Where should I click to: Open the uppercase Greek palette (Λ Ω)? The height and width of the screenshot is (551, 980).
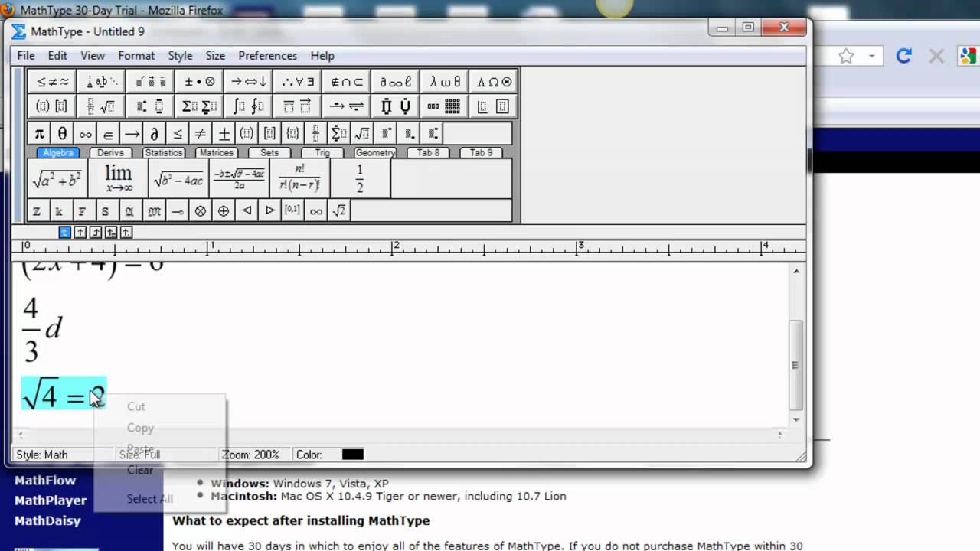pyautogui.click(x=494, y=82)
